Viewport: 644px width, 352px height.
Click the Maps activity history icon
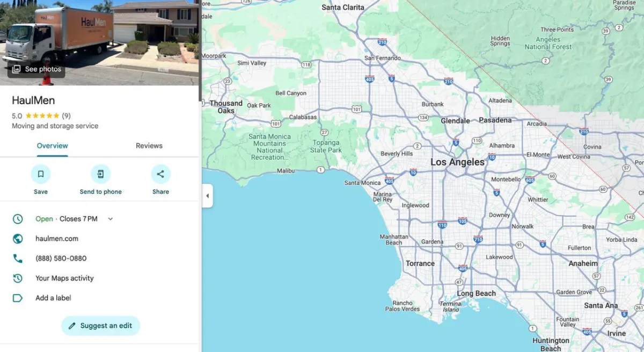pyautogui.click(x=18, y=278)
